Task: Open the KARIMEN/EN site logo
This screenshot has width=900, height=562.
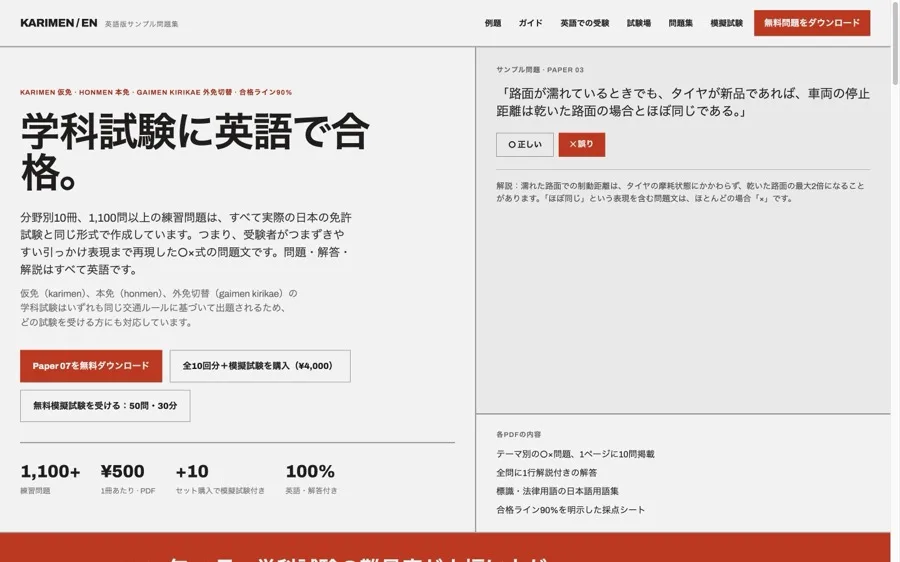Action: [59, 23]
